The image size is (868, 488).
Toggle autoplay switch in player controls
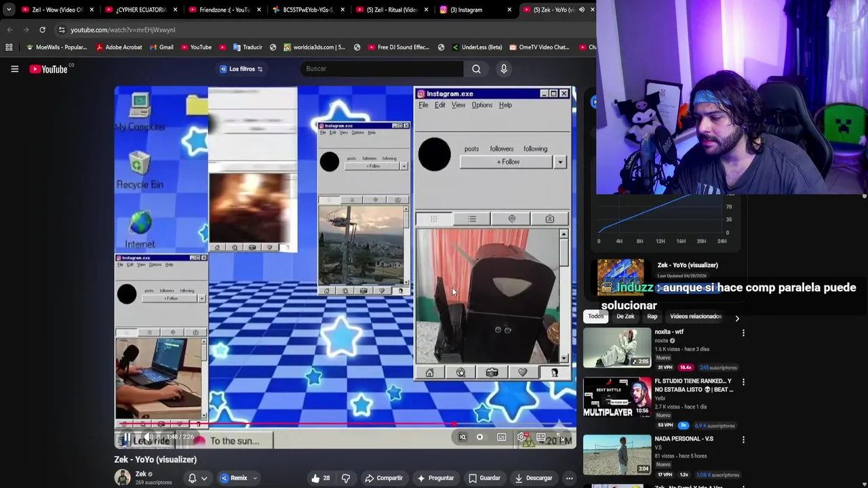[480, 437]
